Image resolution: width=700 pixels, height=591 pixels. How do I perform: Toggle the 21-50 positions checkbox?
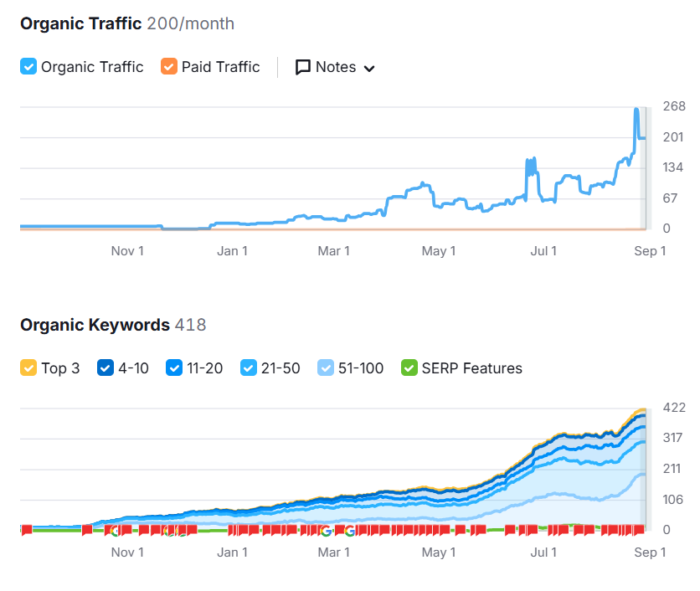pyautogui.click(x=249, y=368)
